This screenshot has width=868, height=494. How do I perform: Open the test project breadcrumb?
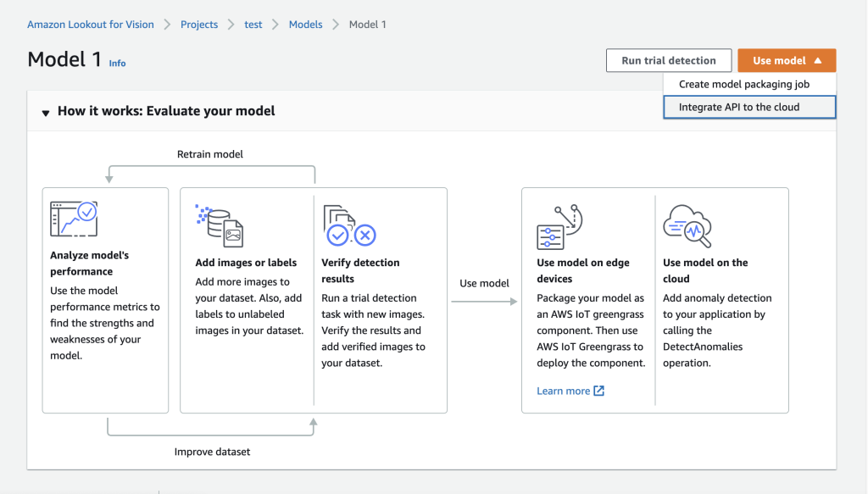click(253, 25)
